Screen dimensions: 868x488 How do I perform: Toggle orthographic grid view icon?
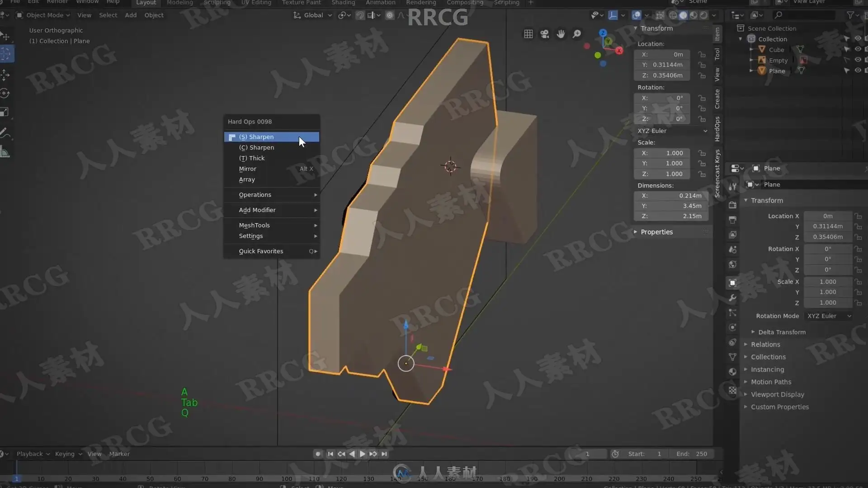pyautogui.click(x=528, y=34)
